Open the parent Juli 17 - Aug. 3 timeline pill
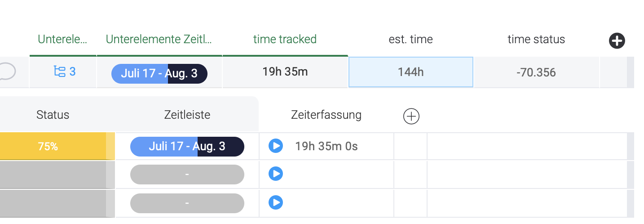Viewport: 644px width, 224px height. [x=159, y=73]
